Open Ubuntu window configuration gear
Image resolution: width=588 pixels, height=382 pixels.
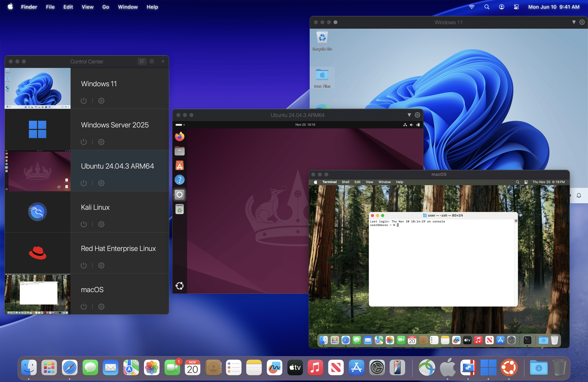click(417, 115)
